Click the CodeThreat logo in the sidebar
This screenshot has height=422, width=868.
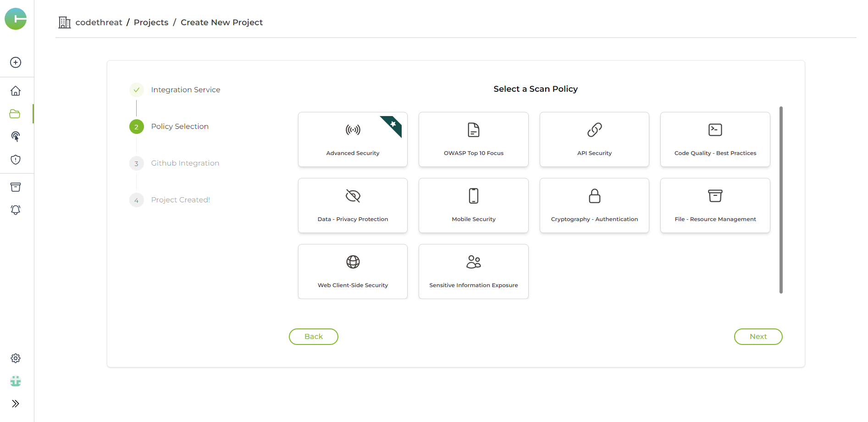point(16,19)
